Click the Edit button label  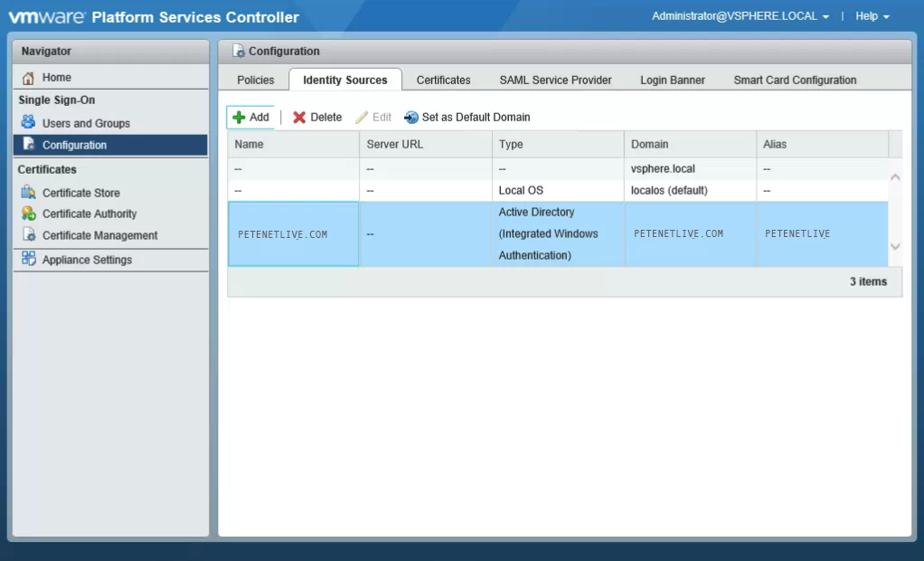coord(382,118)
